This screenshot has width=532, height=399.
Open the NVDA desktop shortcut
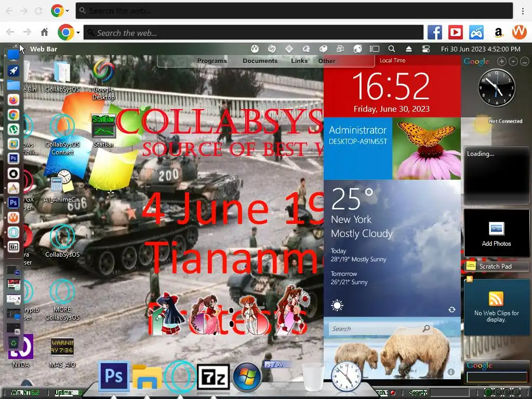(x=21, y=352)
